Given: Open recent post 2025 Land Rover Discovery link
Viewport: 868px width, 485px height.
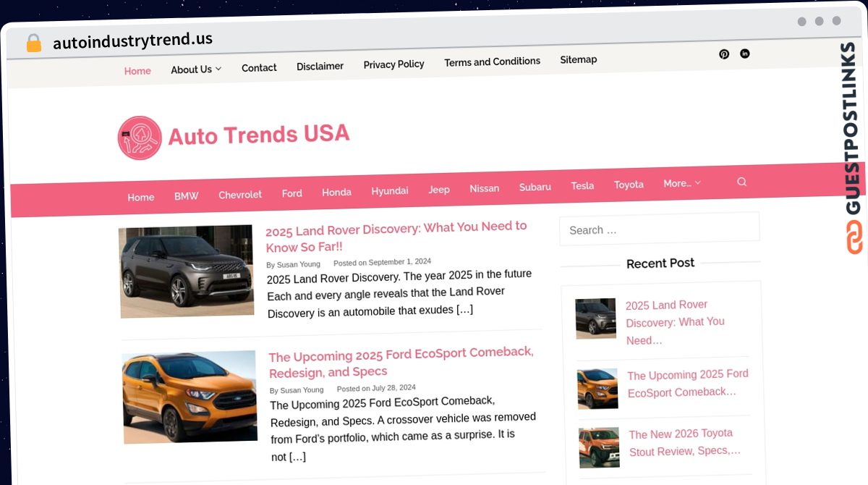Looking at the screenshot, I should (x=676, y=322).
